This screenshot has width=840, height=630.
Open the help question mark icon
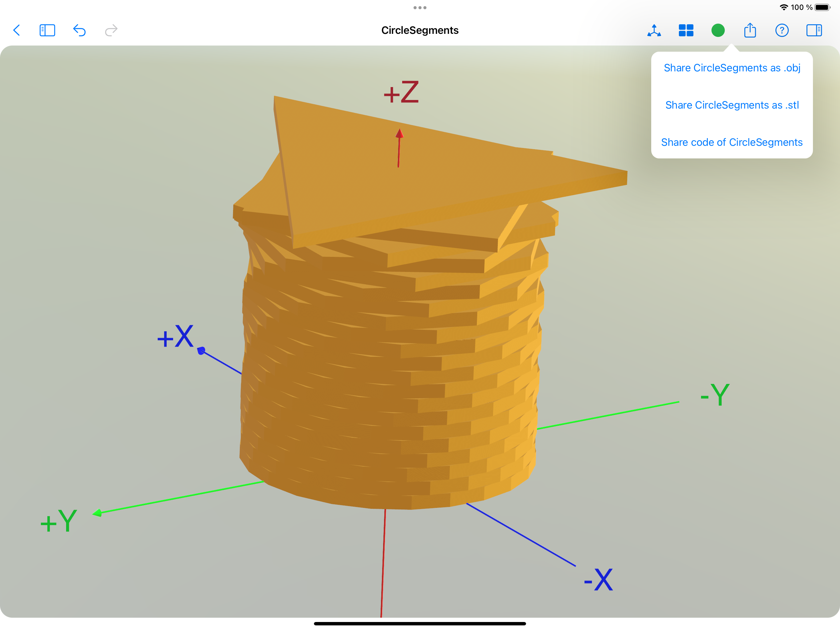[x=782, y=30]
